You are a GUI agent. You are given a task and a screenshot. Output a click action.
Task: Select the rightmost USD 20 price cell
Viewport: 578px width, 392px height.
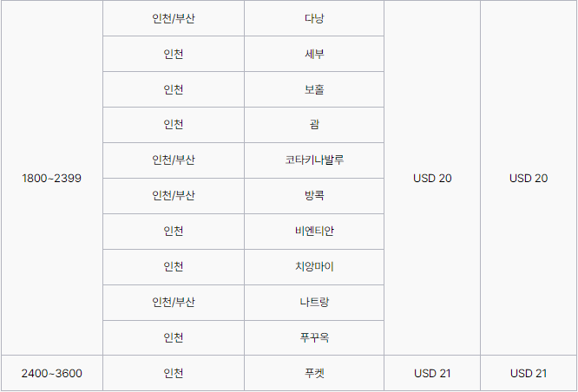pyautogui.click(x=529, y=179)
